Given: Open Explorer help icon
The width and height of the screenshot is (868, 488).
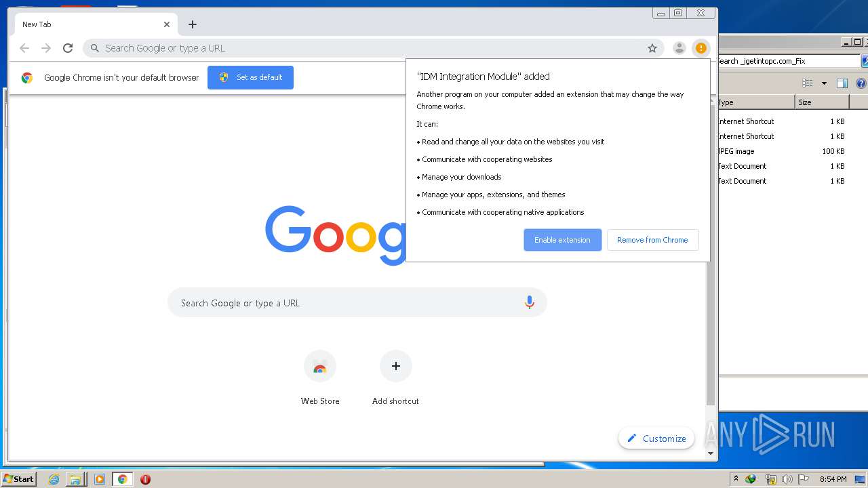Looking at the screenshot, I should (x=861, y=83).
